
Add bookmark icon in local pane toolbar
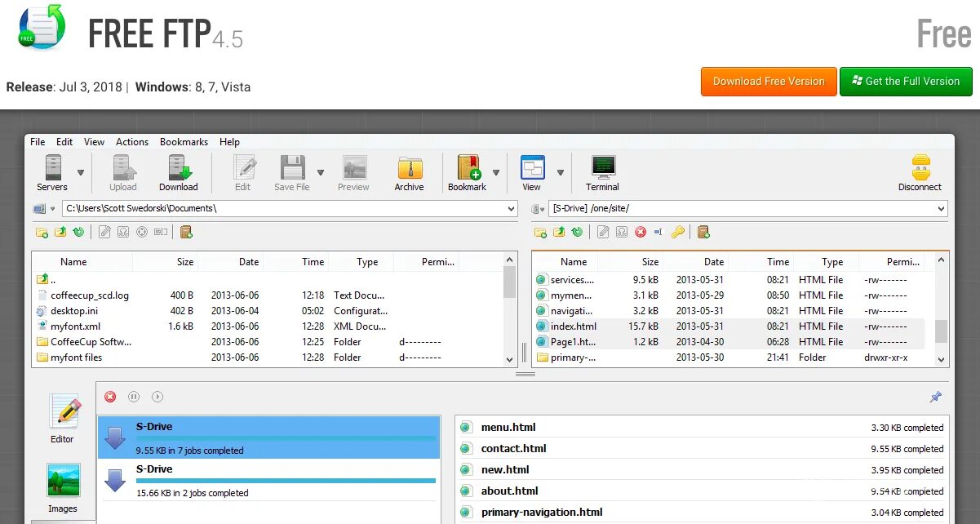186,233
